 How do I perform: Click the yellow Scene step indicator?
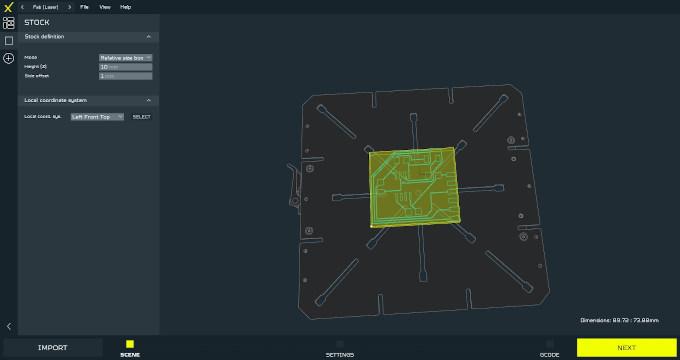pyautogui.click(x=130, y=344)
